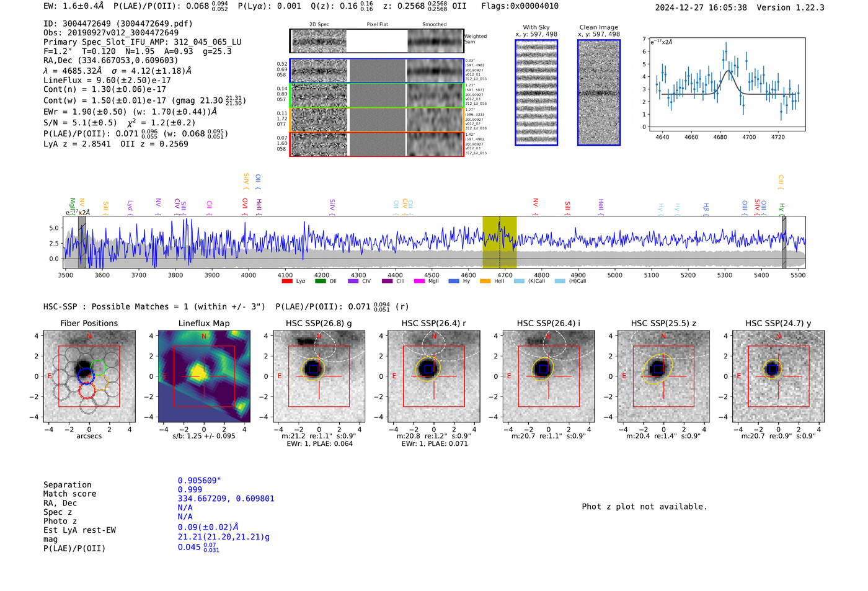Click the Clean Image CCD cutout
This screenshot has width=868, height=591.
point(599,92)
